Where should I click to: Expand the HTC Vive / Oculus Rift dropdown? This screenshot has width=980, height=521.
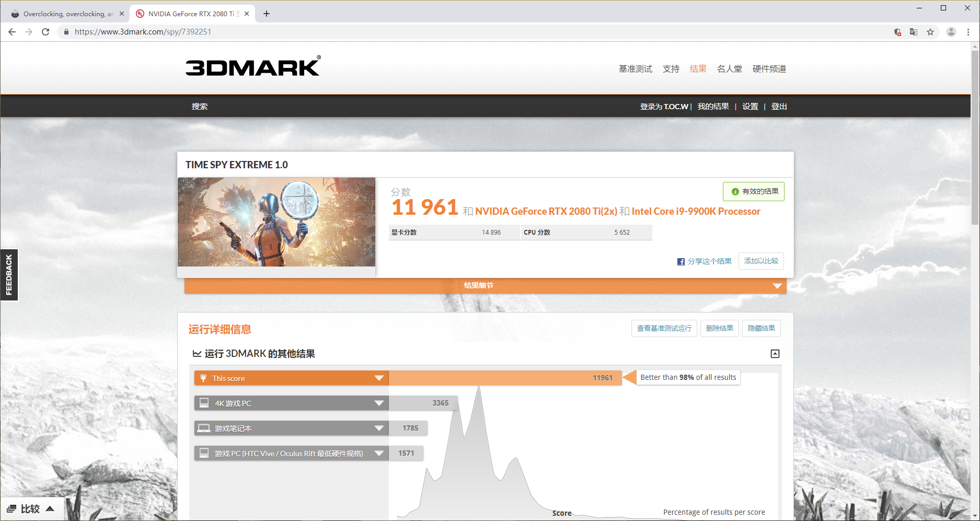tap(379, 453)
